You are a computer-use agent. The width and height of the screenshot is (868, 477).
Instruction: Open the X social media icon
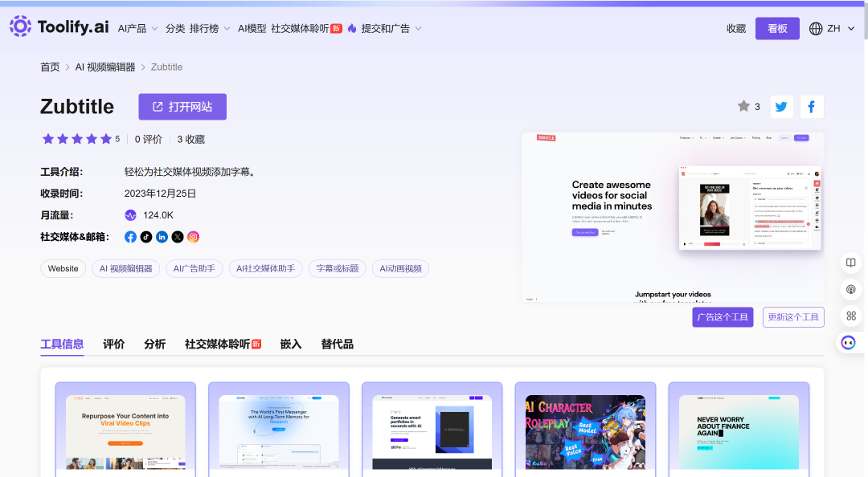pos(177,237)
